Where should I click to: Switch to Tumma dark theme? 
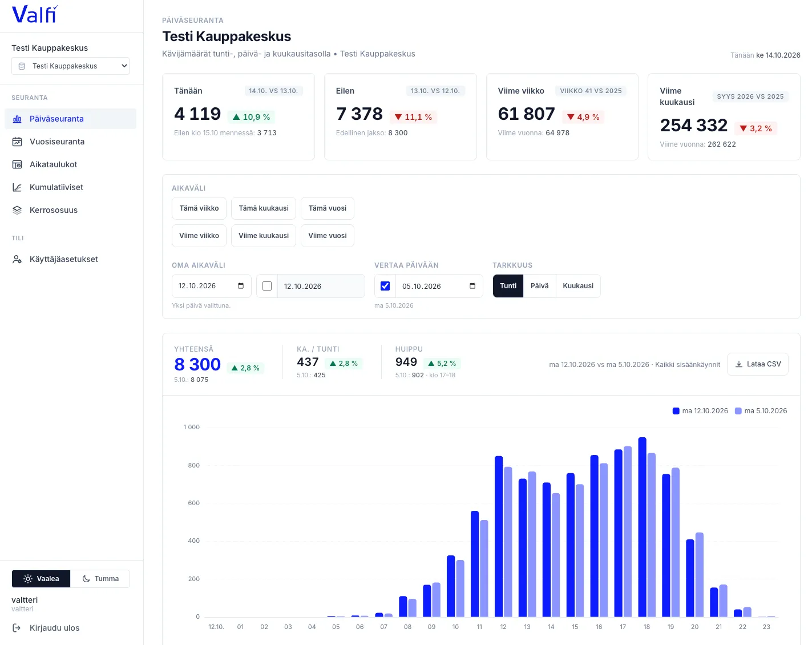(x=100, y=579)
